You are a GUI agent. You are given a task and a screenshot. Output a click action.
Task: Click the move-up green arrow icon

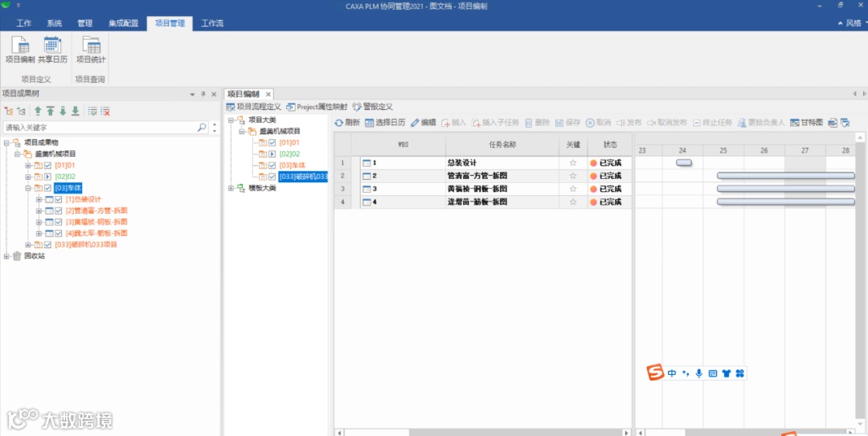[x=38, y=112]
